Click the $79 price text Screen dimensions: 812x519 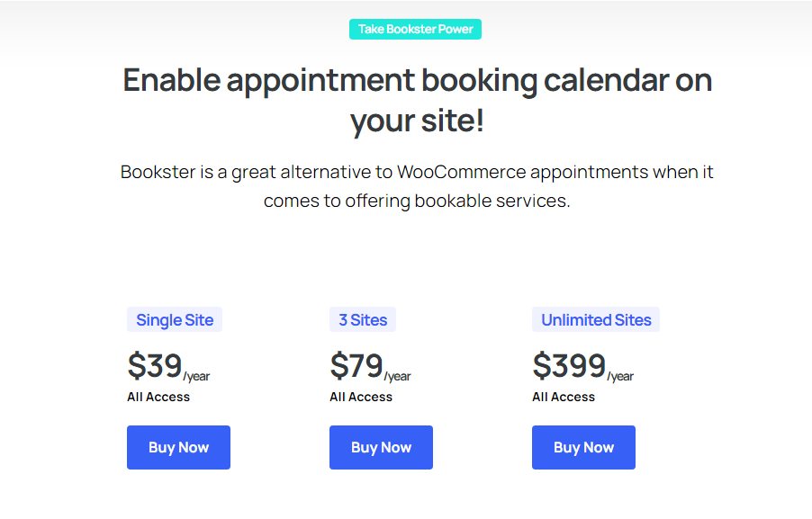coord(356,365)
